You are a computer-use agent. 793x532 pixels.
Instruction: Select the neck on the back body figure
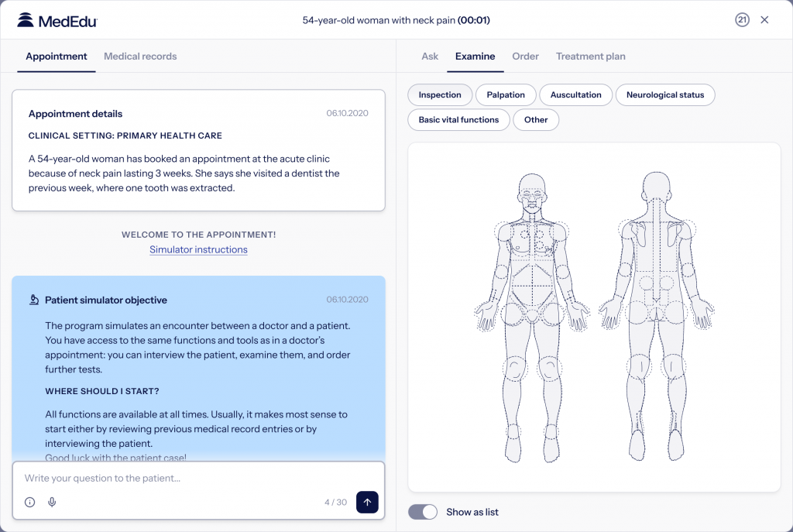tap(656, 210)
